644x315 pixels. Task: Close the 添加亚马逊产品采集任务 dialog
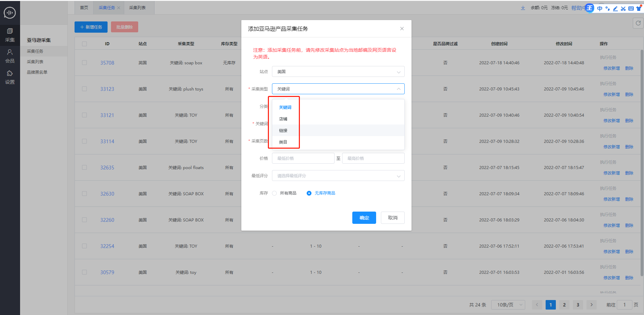coord(402,29)
